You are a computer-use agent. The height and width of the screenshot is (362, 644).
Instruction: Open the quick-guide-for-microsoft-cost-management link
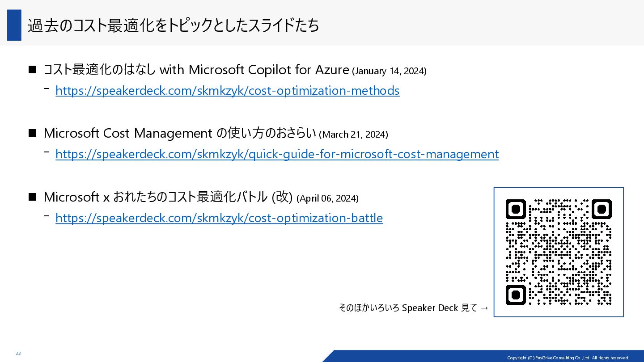tap(277, 154)
